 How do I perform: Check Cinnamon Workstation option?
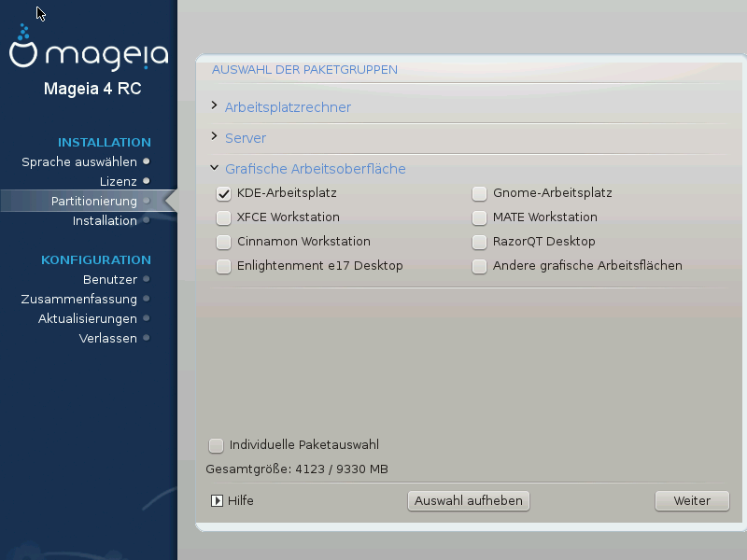223,242
